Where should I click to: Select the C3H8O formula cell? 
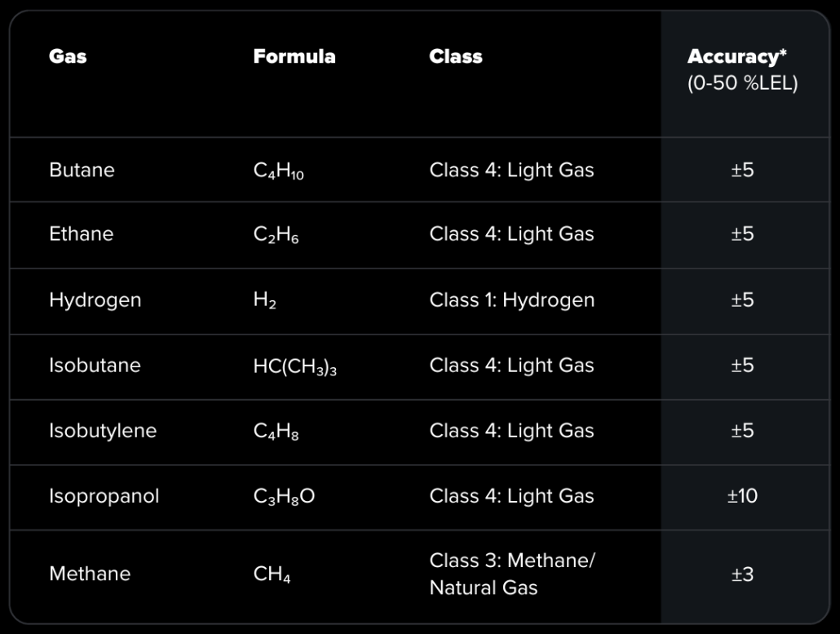pyautogui.click(x=284, y=496)
